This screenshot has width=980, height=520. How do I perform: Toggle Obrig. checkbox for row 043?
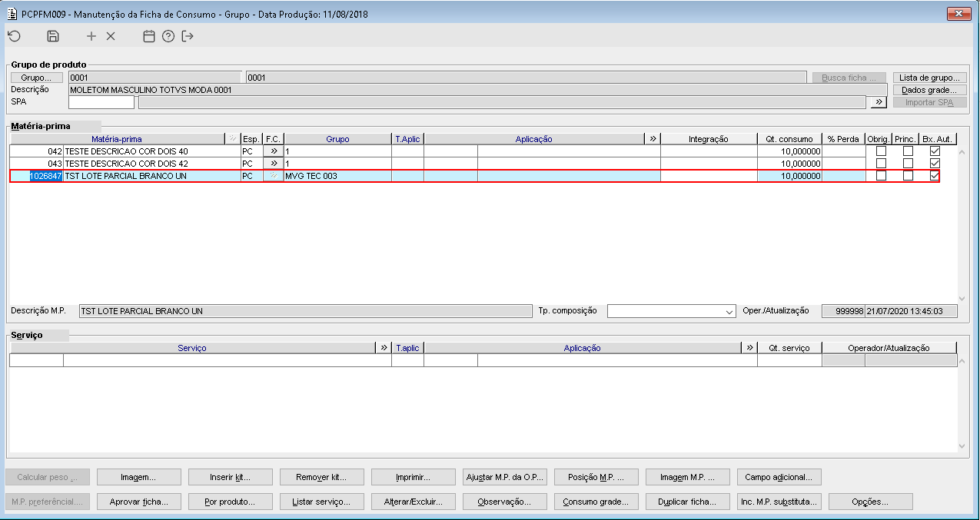pos(881,164)
